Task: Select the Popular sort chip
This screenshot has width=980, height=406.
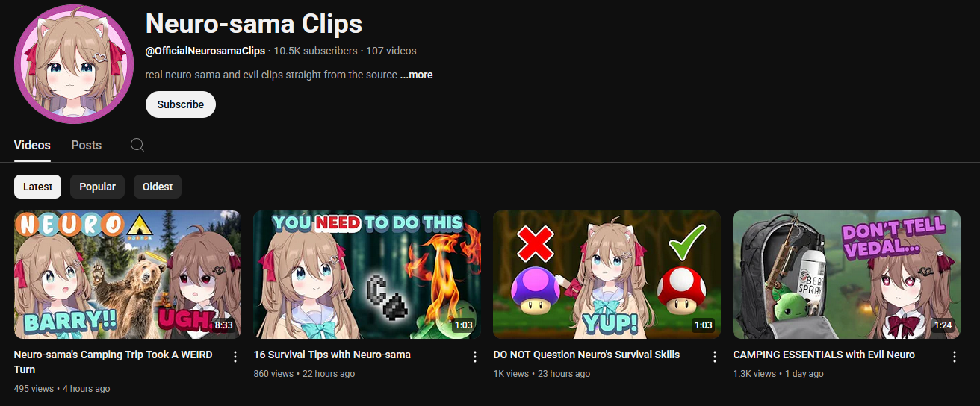Action: [97, 187]
